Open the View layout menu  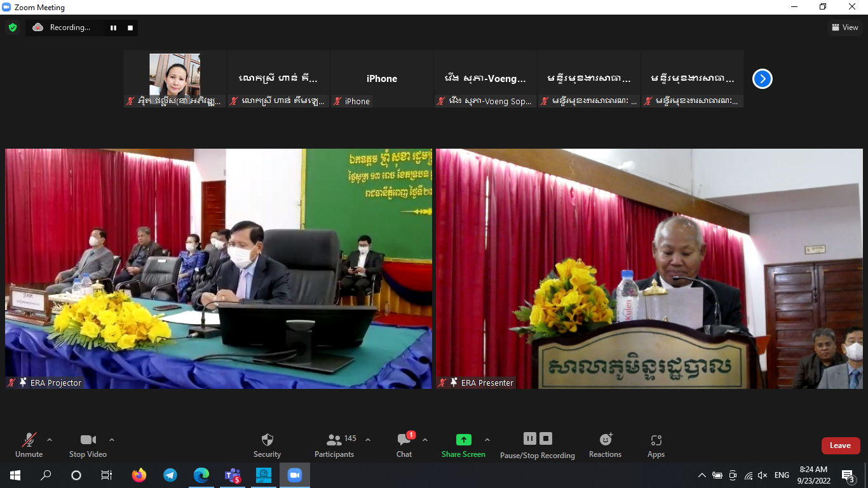coord(845,27)
